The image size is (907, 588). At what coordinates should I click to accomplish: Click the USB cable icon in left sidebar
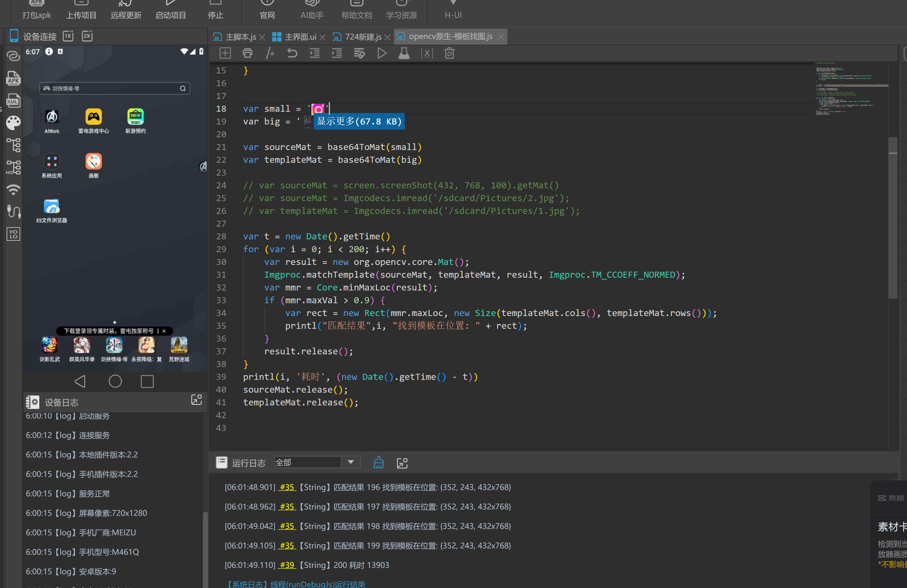tap(13, 211)
